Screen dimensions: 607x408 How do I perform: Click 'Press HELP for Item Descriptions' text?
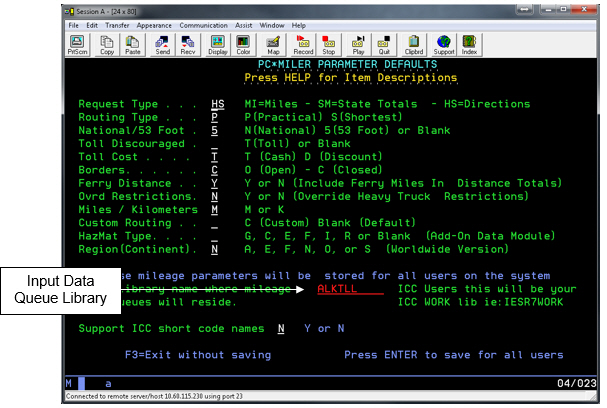(x=351, y=77)
